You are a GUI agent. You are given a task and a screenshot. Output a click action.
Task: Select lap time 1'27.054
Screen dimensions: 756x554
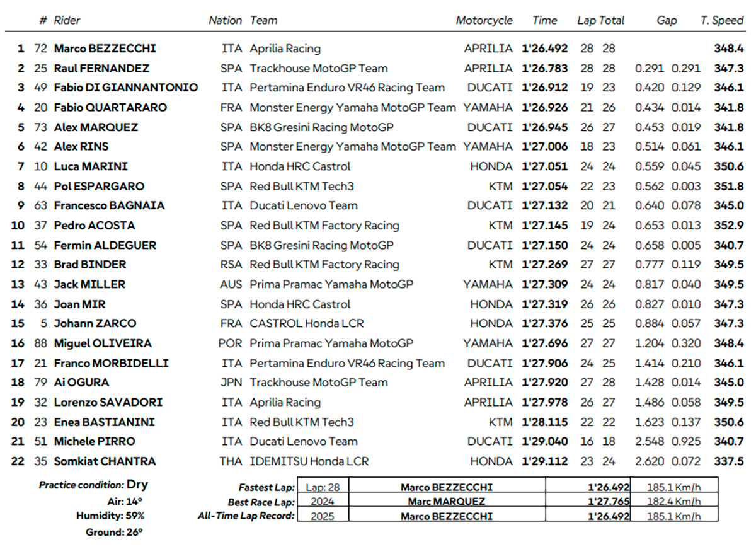point(544,186)
